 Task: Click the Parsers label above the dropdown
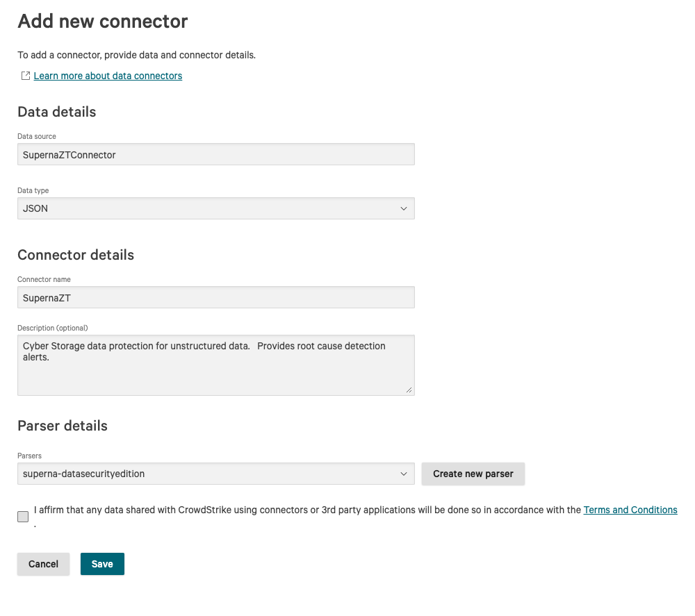29,456
